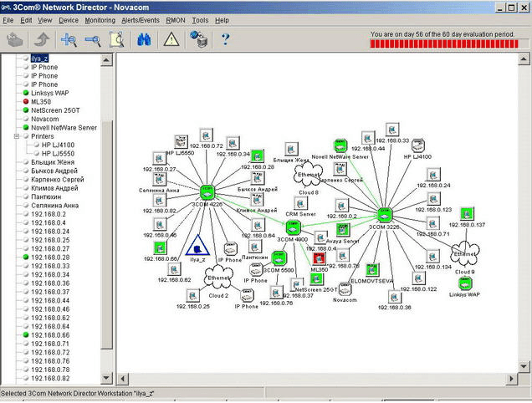Collapse the Printers tree node
The width and height of the screenshot is (532, 403).
pyautogui.click(x=15, y=136)
